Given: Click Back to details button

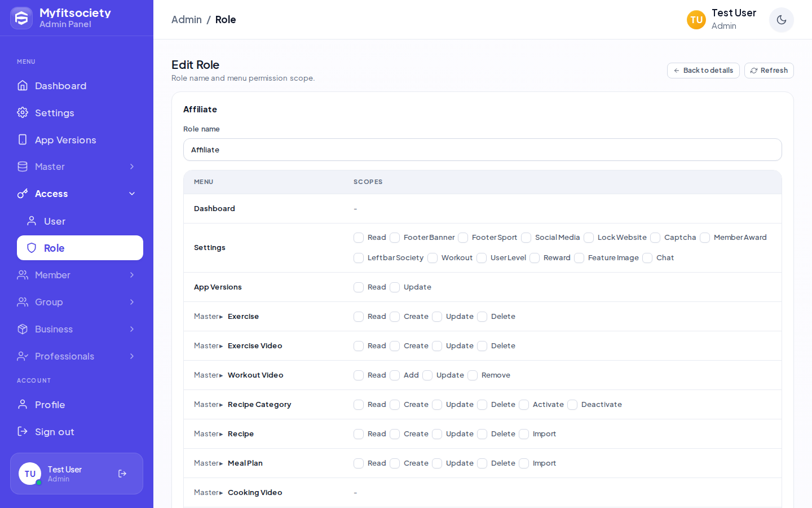Looking at the screenshot, I should point(703,71).
